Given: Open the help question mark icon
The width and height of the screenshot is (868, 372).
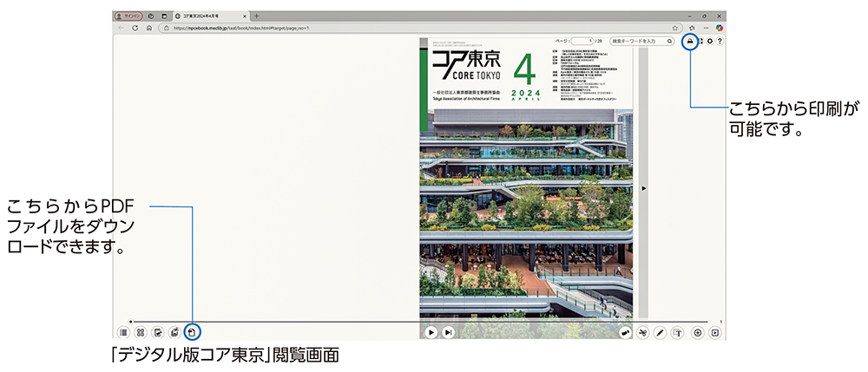Looking at the screenshot, I should pos(720,41).
